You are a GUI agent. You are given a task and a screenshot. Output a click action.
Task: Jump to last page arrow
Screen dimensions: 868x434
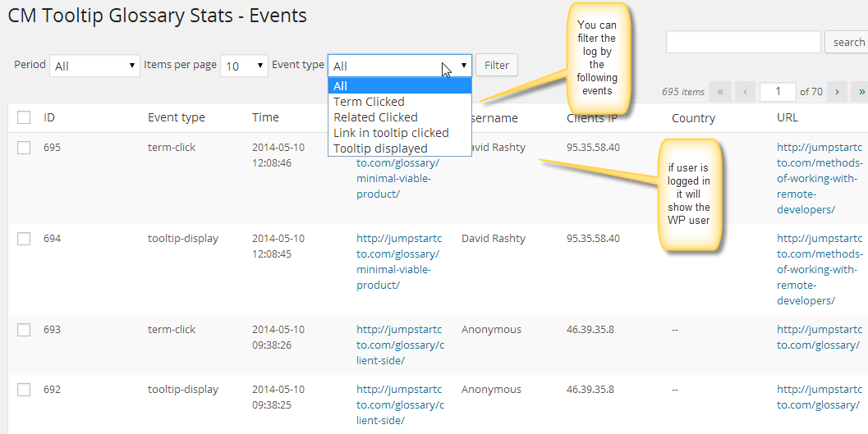point(860,92)
